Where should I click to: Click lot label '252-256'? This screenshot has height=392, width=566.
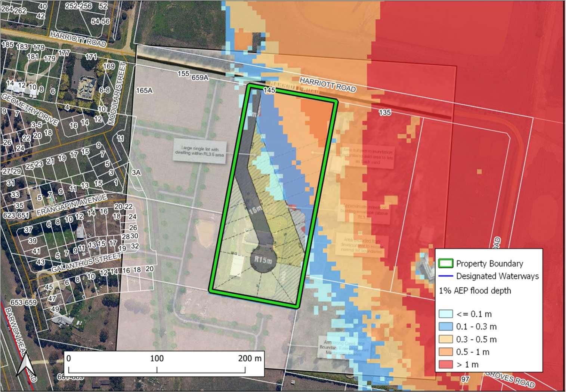tap(78, 6)
